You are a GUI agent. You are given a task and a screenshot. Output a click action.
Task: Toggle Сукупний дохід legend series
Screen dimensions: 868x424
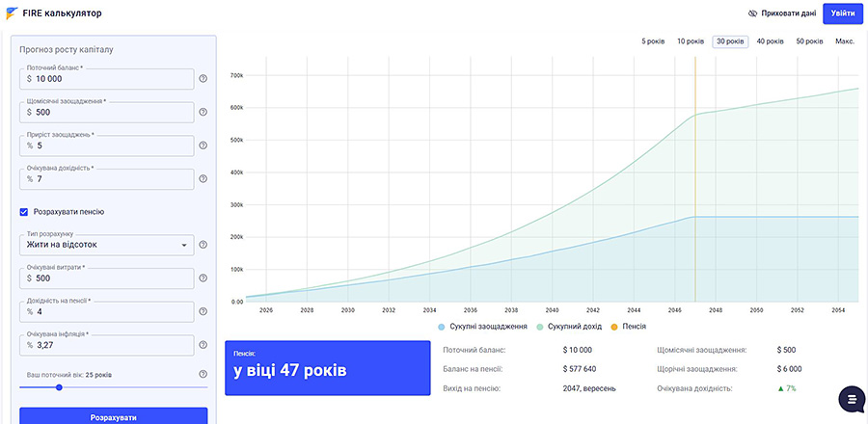coord(569,327)
